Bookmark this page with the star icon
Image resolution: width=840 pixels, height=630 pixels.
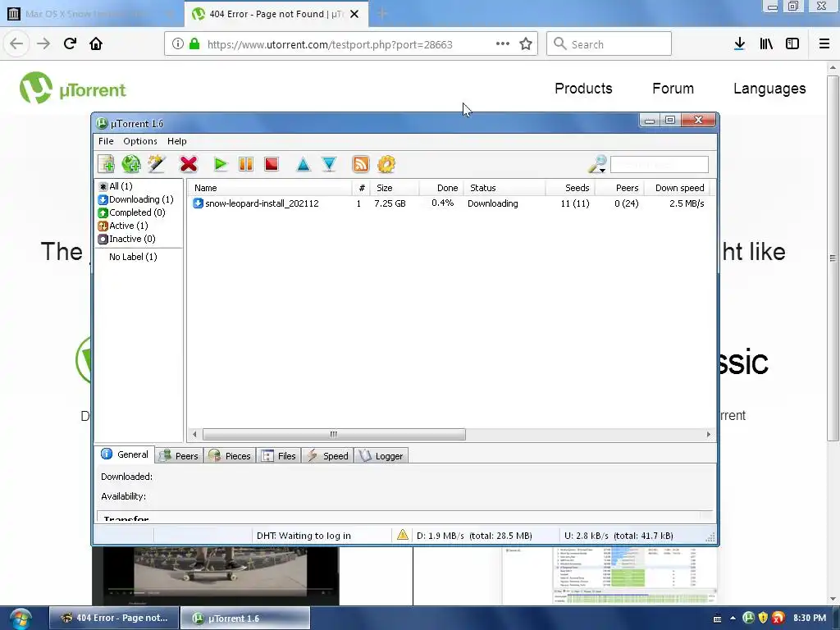[x=526, y=44]
